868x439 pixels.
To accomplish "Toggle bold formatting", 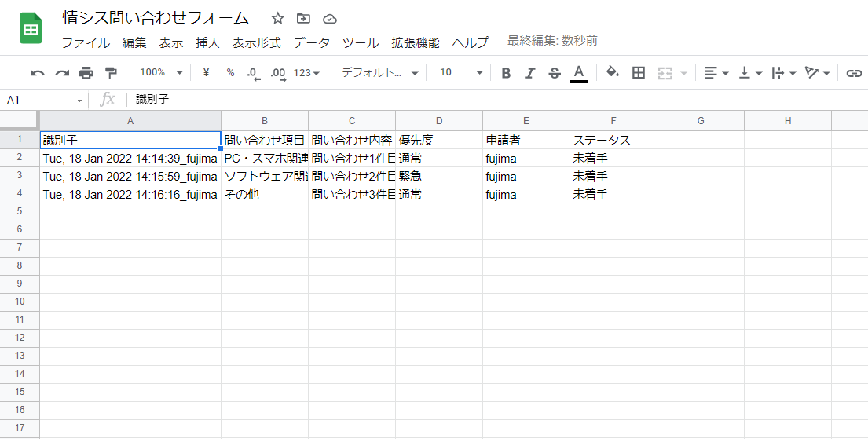I will tap(505, 72).
